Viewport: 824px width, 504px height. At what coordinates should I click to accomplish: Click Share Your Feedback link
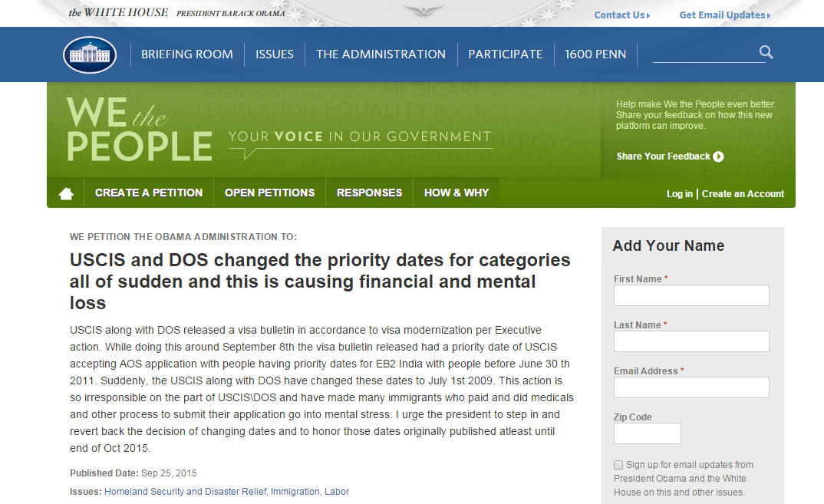click(x=663, y=156)
